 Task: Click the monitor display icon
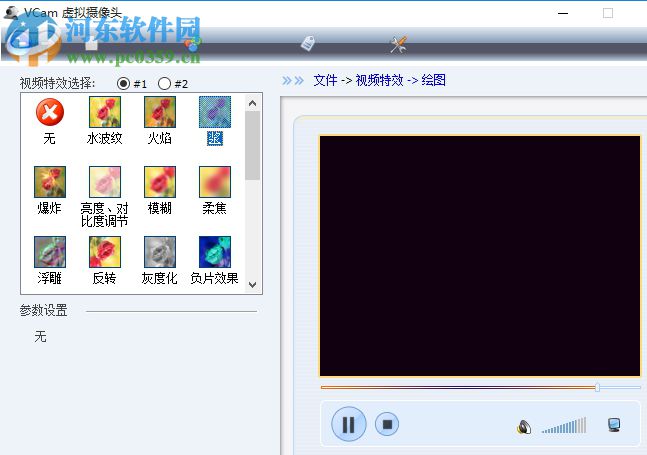[614, 424]
